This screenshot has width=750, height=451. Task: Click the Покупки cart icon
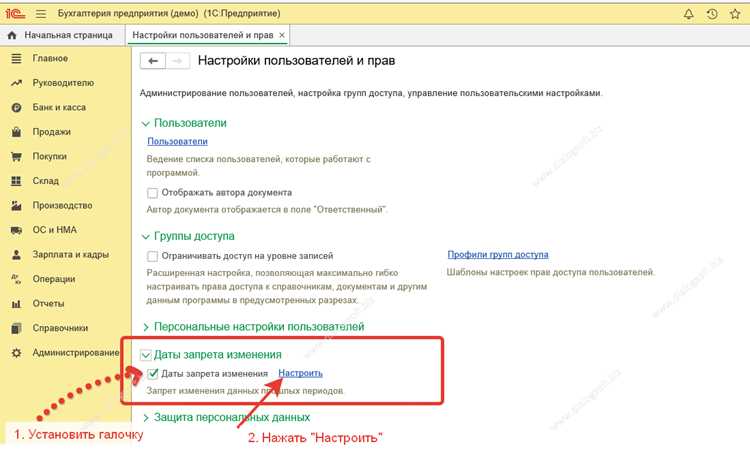coord(16,156)
